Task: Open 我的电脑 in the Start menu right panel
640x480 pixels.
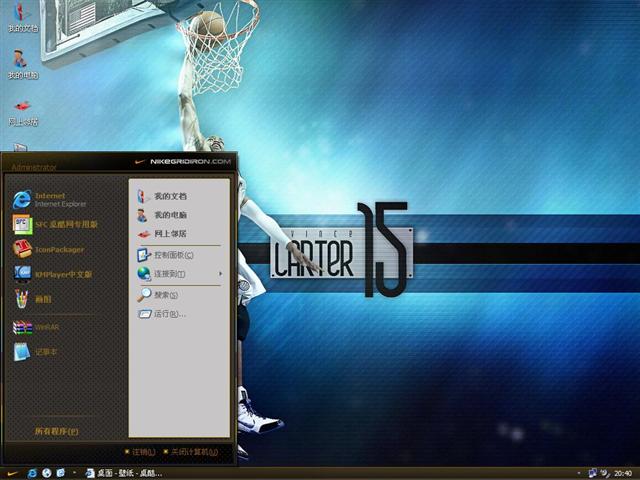Action: [162, 215]
